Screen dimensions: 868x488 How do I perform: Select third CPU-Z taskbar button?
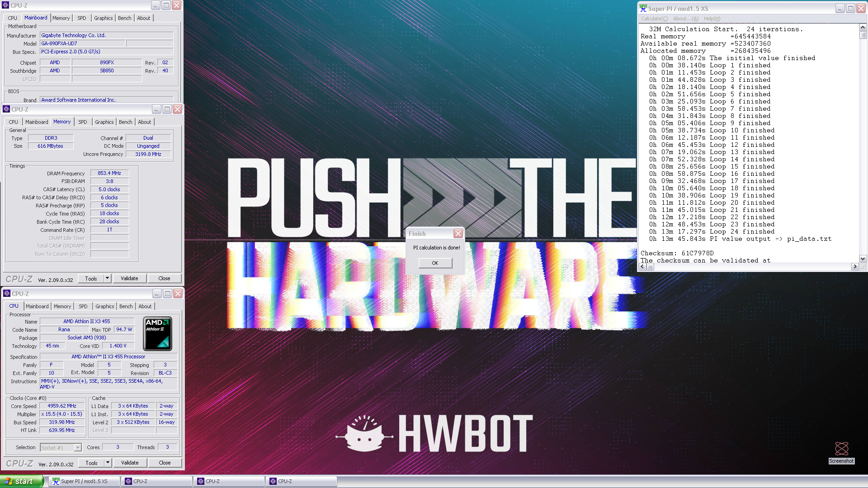coord(301,481)
